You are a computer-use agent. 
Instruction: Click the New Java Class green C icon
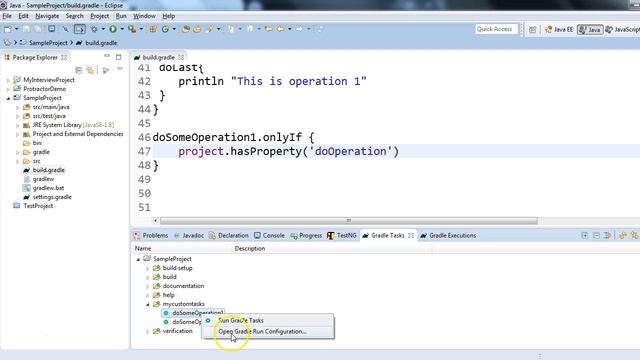165,29
